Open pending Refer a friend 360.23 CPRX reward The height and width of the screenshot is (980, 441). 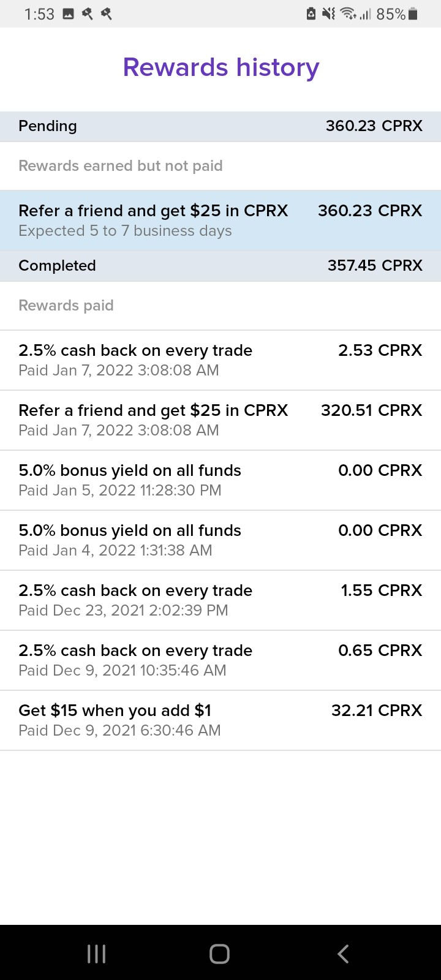pos(221,221)
